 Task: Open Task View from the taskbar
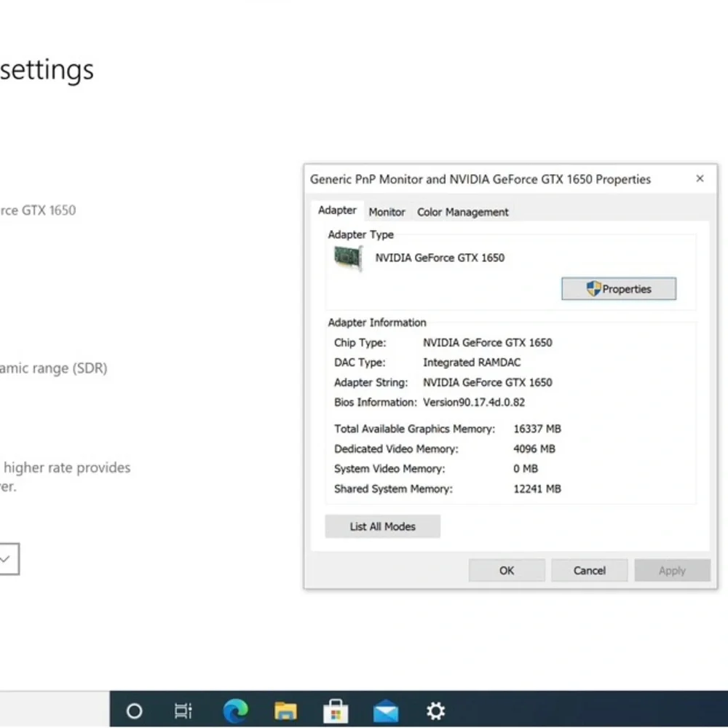tap(183, 711)
